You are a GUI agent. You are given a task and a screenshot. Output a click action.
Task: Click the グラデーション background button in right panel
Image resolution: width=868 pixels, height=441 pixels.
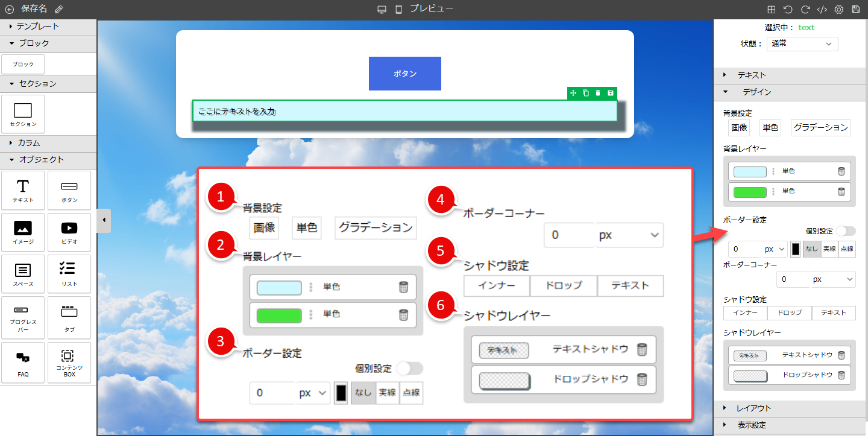[x=820, y=127]
